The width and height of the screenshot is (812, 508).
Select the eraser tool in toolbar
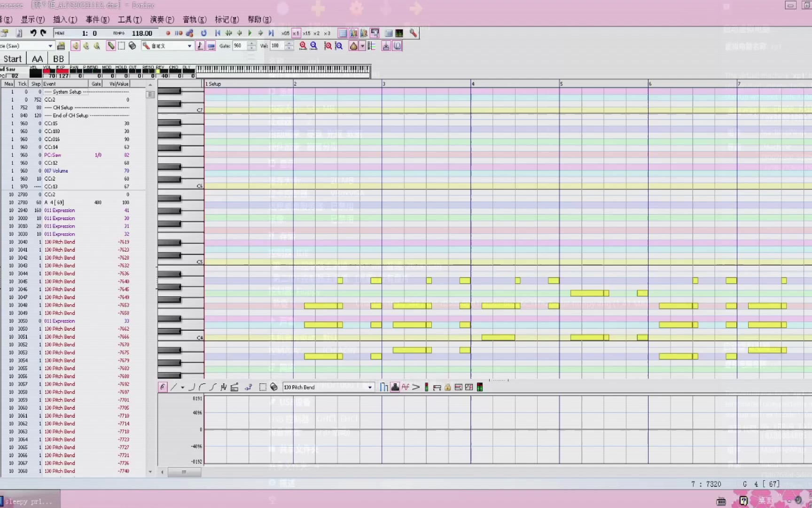(x=133, y=46)
